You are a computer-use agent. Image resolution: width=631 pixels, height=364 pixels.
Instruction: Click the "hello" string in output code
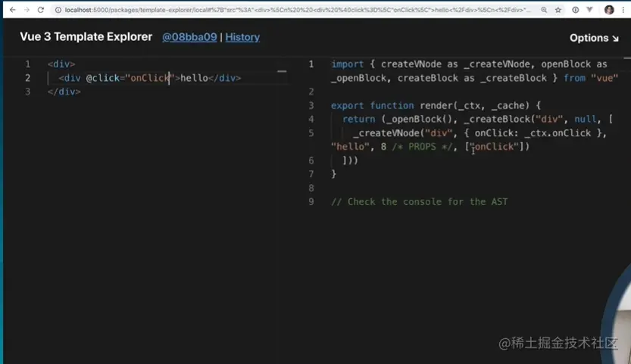point(350,147)
